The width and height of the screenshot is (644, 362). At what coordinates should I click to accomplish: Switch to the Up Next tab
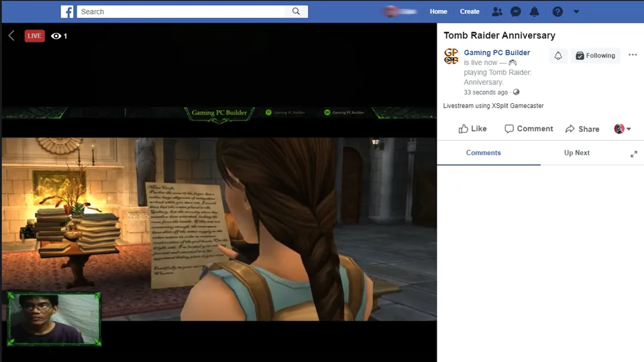click(x=577, y=153)
